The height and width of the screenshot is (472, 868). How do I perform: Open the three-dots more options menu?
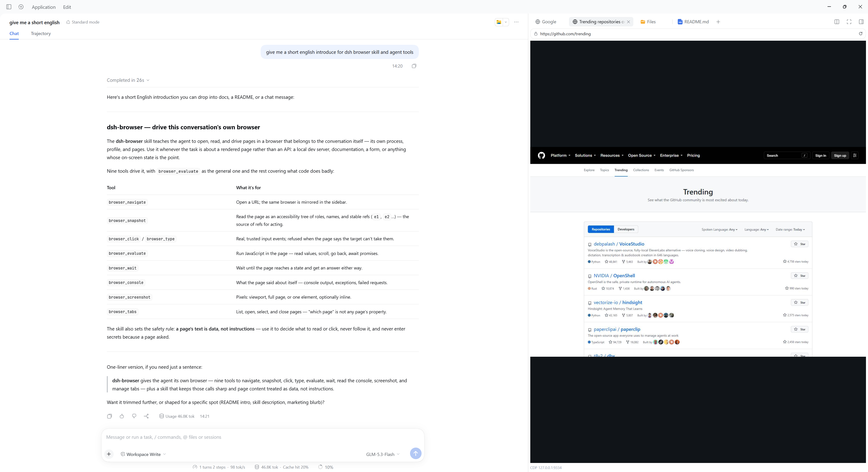[x=516, y=22]
